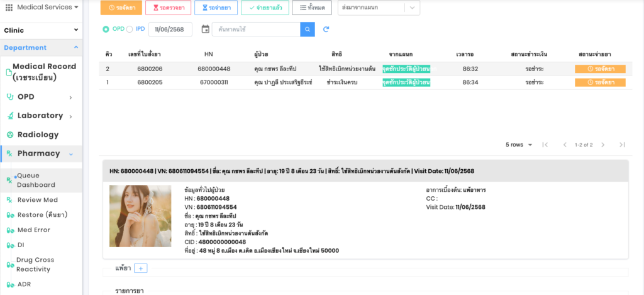Open the calendar date picker icon

pos(205,30)
